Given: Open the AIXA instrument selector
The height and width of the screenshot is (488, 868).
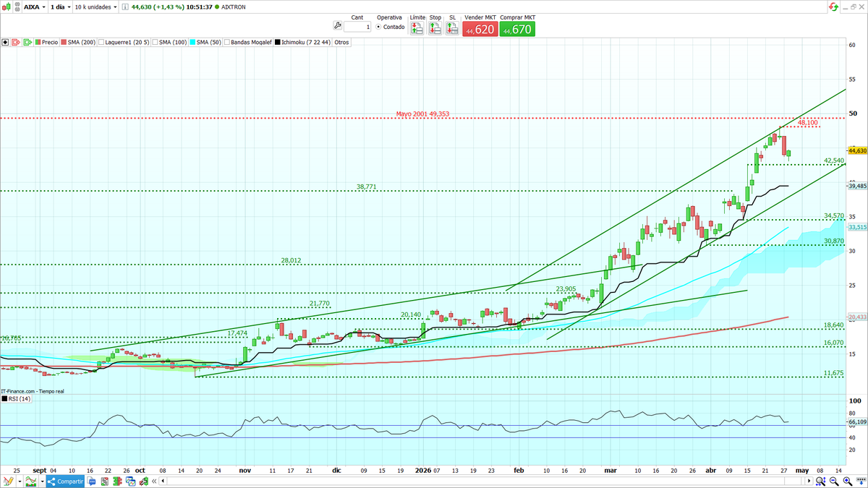Looking at the screenshot, I should [x=35, y=7].
